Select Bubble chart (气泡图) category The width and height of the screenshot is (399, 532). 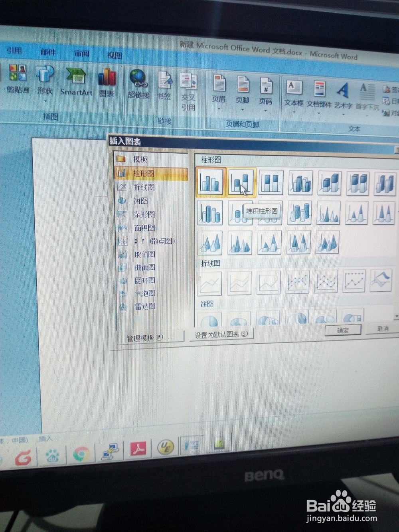pos(151,293)
